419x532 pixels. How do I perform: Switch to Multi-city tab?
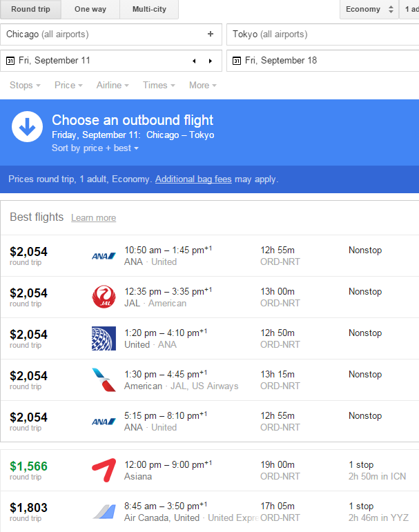tap(148, 9)
